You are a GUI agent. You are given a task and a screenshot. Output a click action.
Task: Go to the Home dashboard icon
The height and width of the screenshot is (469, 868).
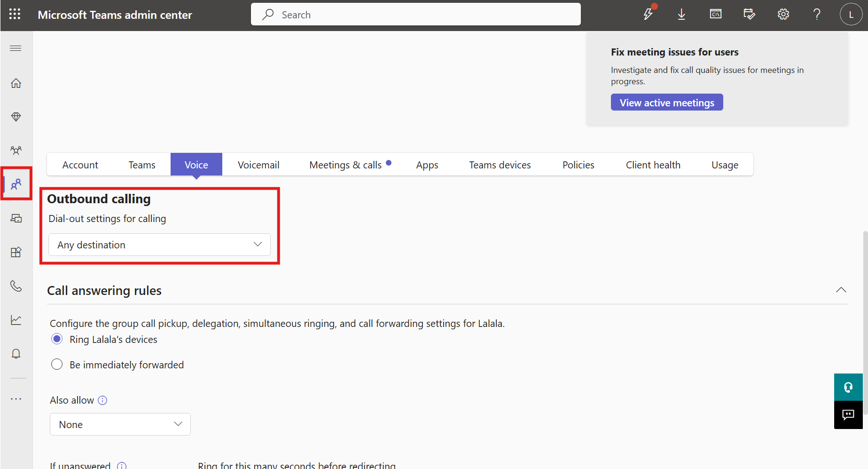(x=16, y=83)
